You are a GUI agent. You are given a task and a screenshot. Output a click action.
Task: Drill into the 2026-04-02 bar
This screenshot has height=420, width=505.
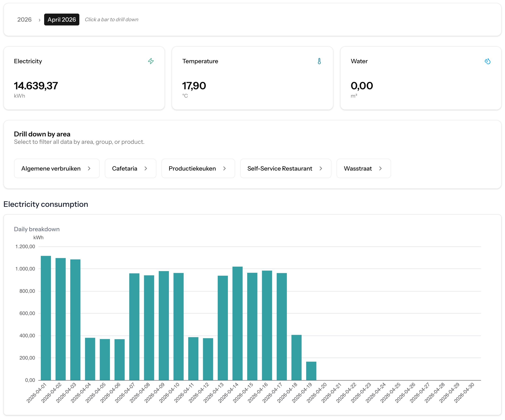point(61,319)
